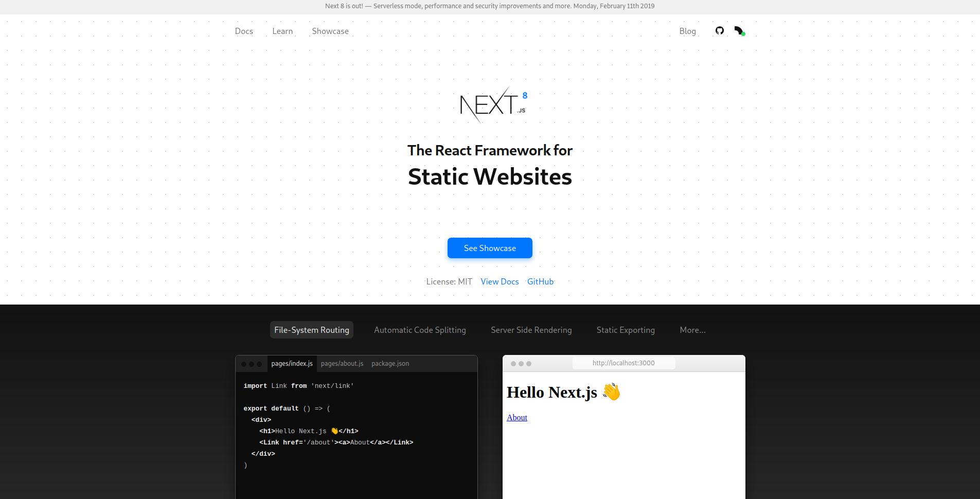Screen dimensions: 980x499
Task: Click the 'License: MIT' text
Action: [x=449, y=281]
